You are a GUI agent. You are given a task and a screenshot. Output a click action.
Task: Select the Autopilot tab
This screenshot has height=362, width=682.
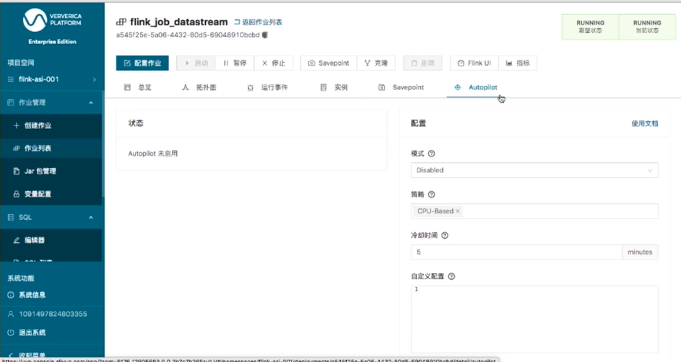[476, 87]
